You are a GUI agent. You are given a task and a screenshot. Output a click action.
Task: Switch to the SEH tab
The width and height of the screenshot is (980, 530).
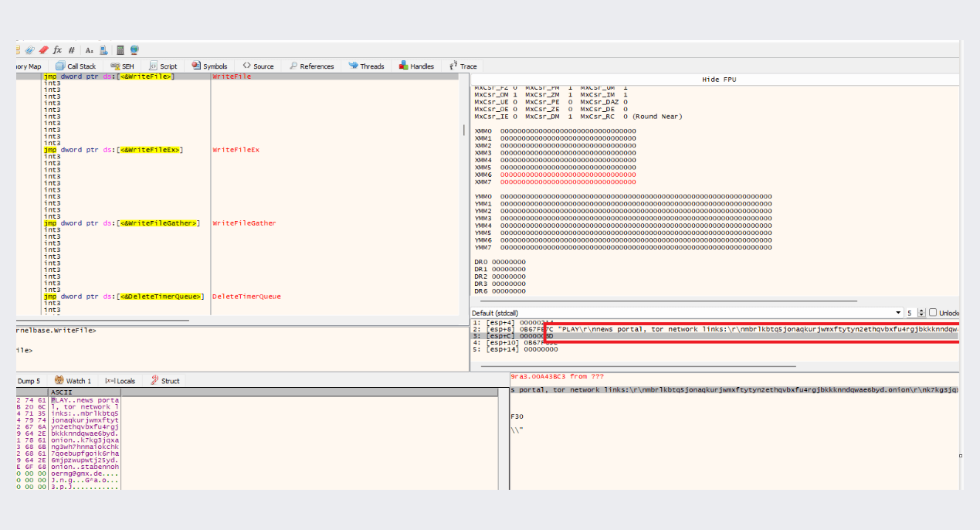pos(122,66)
